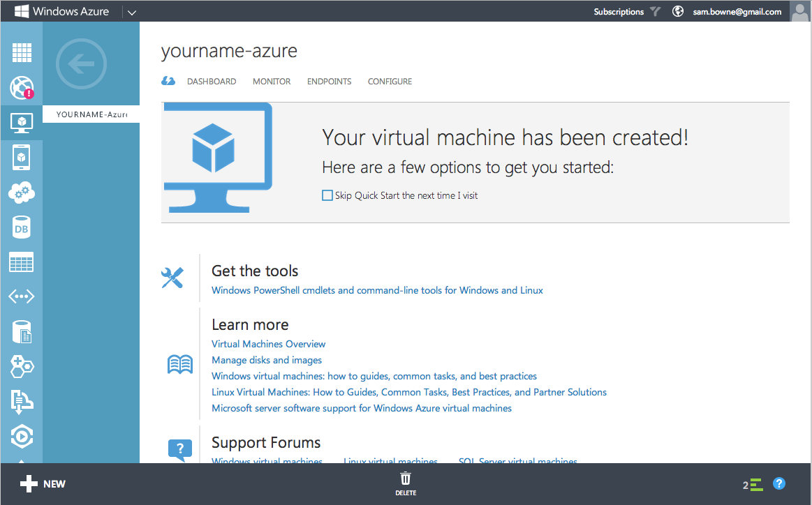The width and height of the screenshot is (812, 505).
Task: Click the Support Forums speech bubble icon
Action: (x=180, y=450)
